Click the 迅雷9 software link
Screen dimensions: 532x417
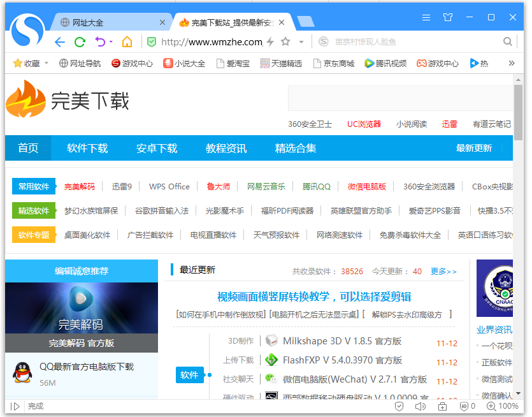(122, 187)
